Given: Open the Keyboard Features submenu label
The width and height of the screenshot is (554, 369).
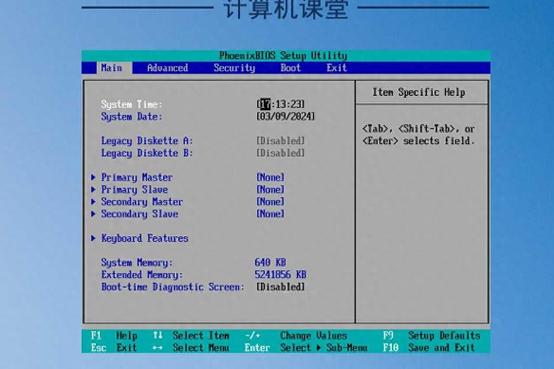Looking at the screenshot, I should 145,239.
